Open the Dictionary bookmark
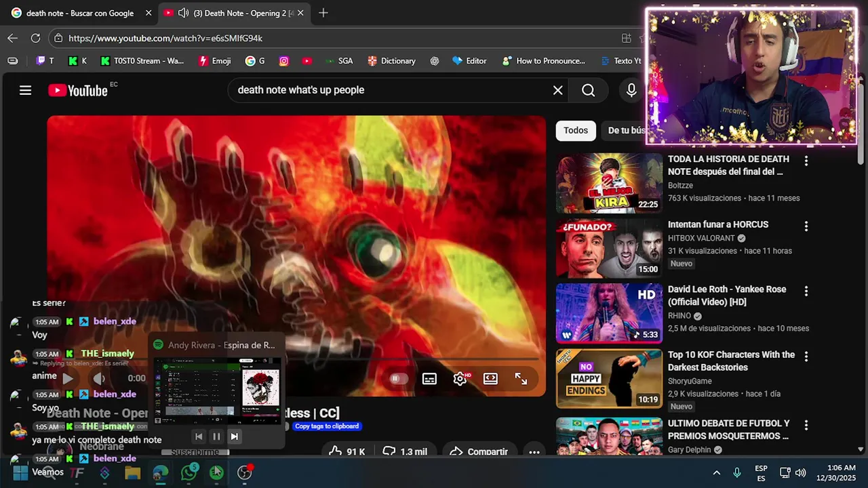The width and height of the screenshot is (868, 488). pyautogui.click(x=391, y=61)
